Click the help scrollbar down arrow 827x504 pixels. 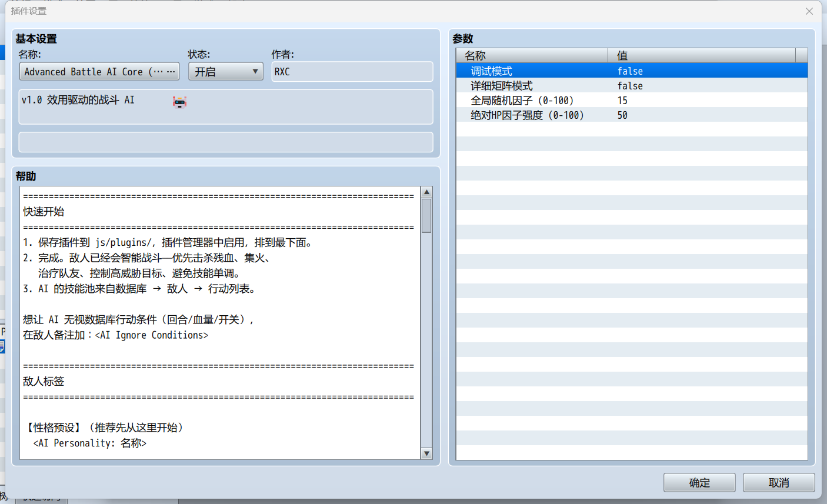click(x=426, y=453)
